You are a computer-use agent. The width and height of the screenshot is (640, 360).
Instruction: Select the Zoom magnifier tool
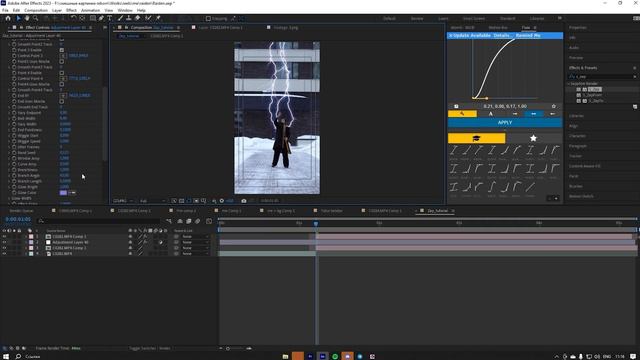pyautogui.click(x=36, y=18)
